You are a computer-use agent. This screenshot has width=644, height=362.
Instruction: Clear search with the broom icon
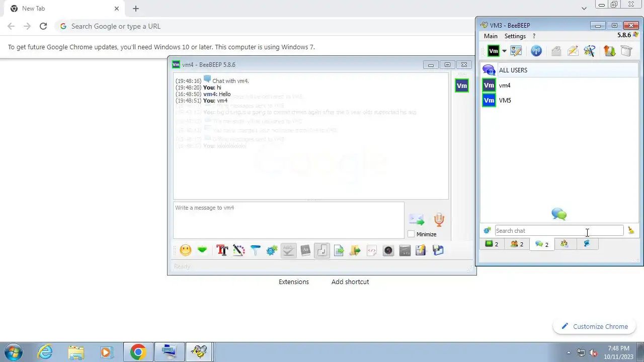[631, 231]
